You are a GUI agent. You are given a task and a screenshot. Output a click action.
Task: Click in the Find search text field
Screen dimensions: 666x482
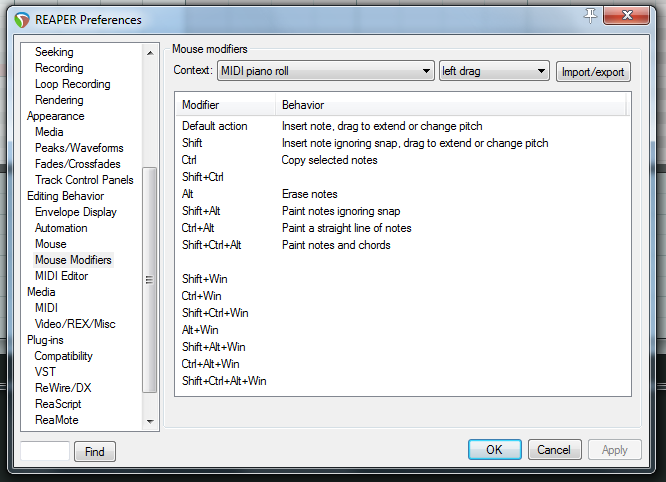point(45,451)
